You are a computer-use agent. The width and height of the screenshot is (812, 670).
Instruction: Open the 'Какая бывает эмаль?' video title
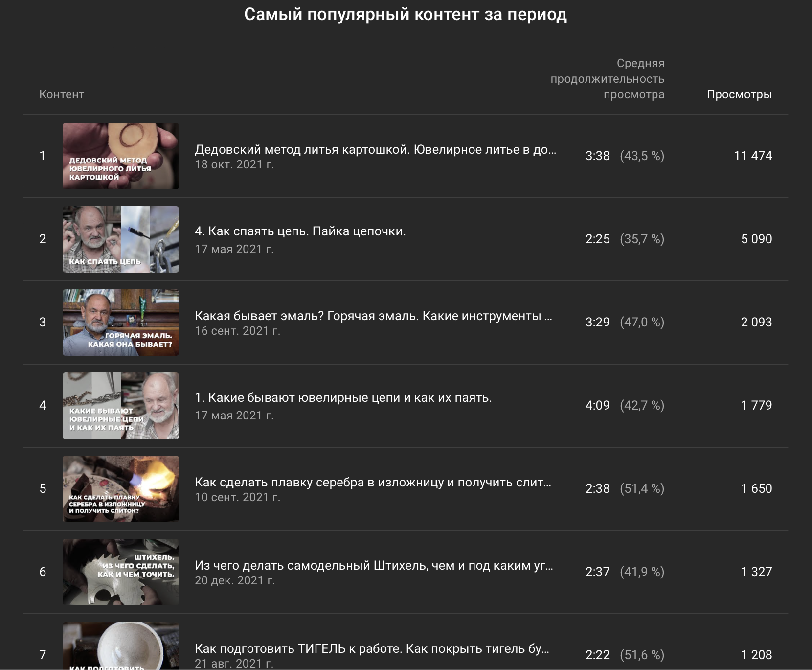(373, 316)
